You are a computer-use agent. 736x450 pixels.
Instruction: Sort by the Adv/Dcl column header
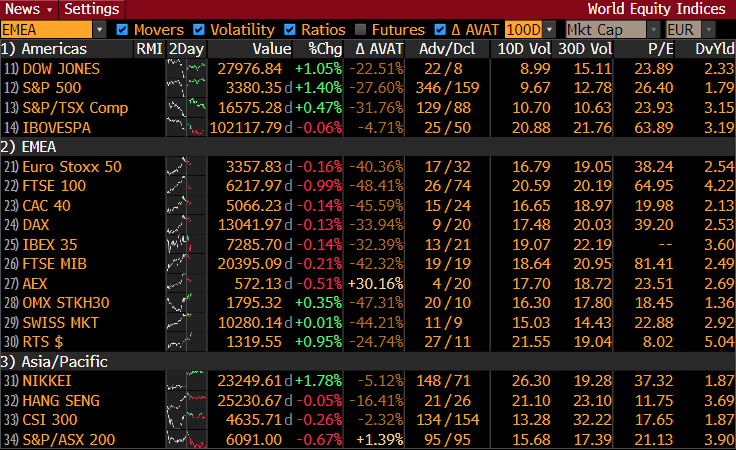tap(447, 49)
